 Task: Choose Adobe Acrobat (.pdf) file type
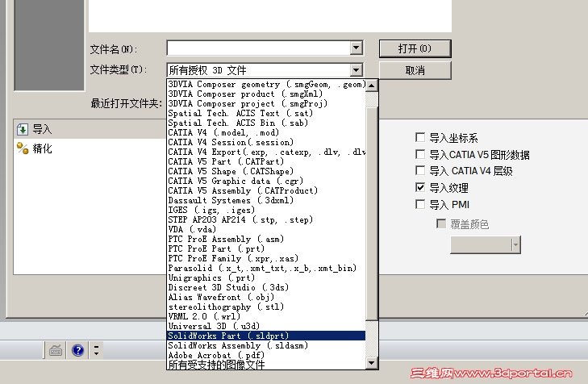click(x=266, y=355)
